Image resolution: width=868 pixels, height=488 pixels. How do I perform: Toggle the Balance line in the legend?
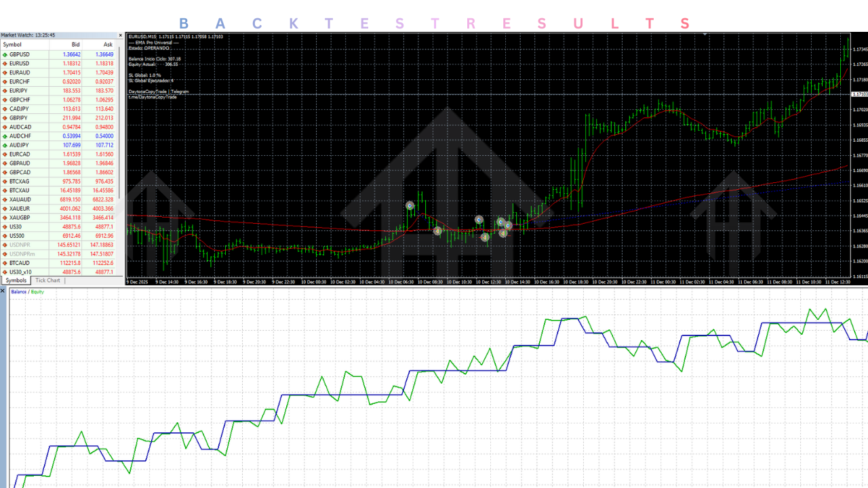pyautogui.click(x=19, y=291)
